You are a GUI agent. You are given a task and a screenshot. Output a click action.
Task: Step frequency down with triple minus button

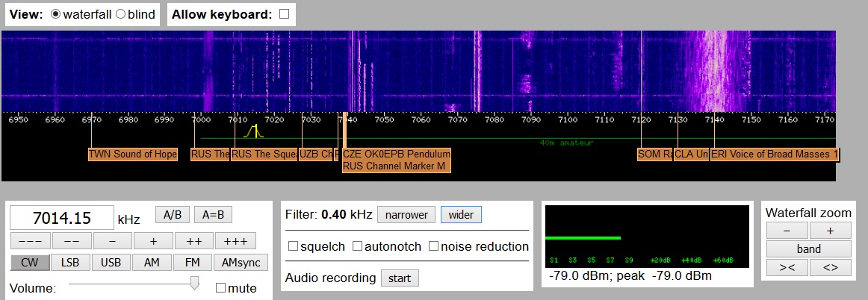[31, 241]
